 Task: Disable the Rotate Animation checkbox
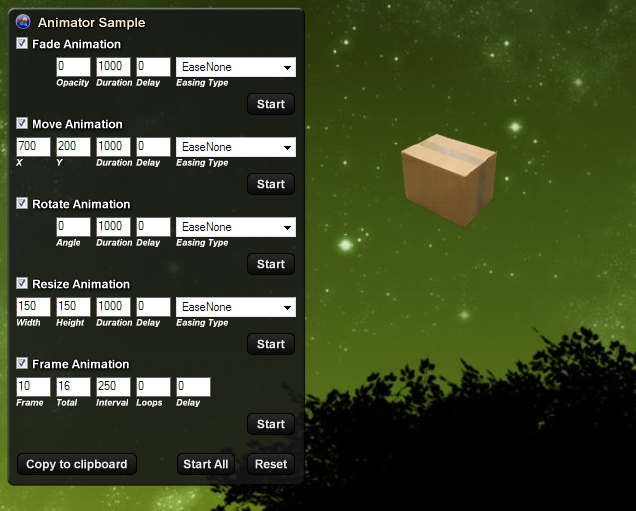click(x=22, y=203)
